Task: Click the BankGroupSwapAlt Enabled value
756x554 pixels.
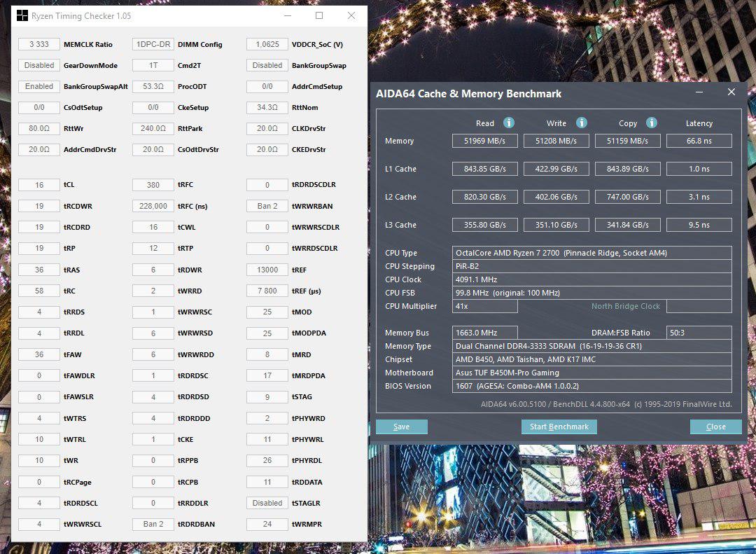Action: [39, 86]
